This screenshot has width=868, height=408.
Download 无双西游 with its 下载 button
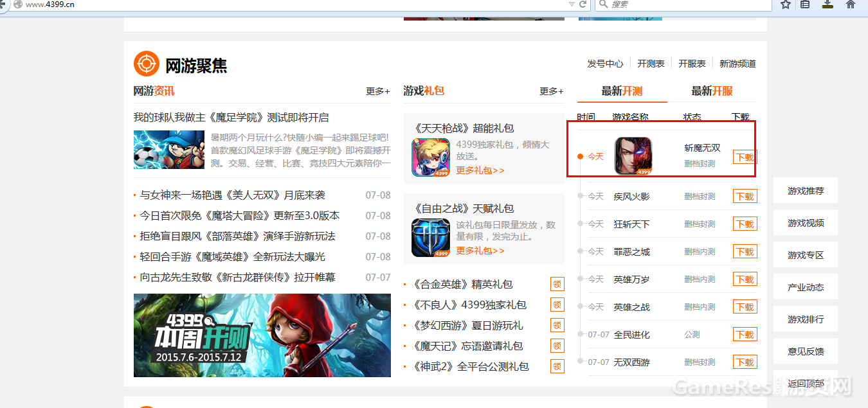tap(745, 362)
